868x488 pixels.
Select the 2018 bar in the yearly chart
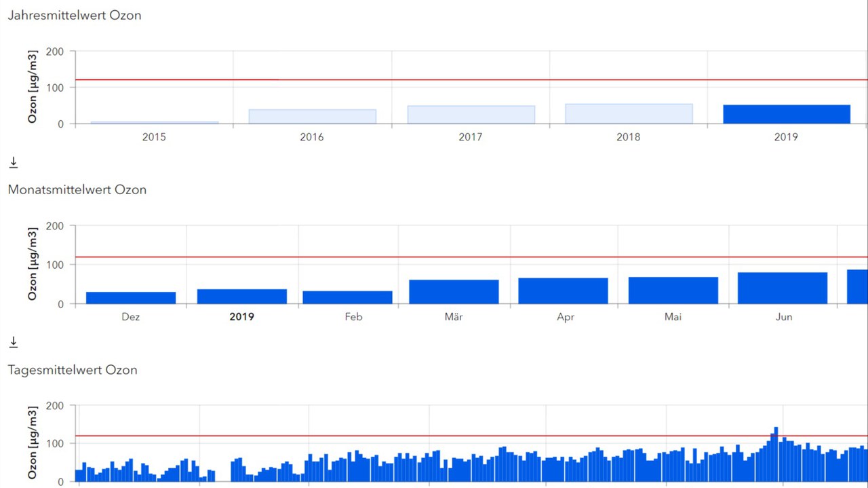coord(629,114)
